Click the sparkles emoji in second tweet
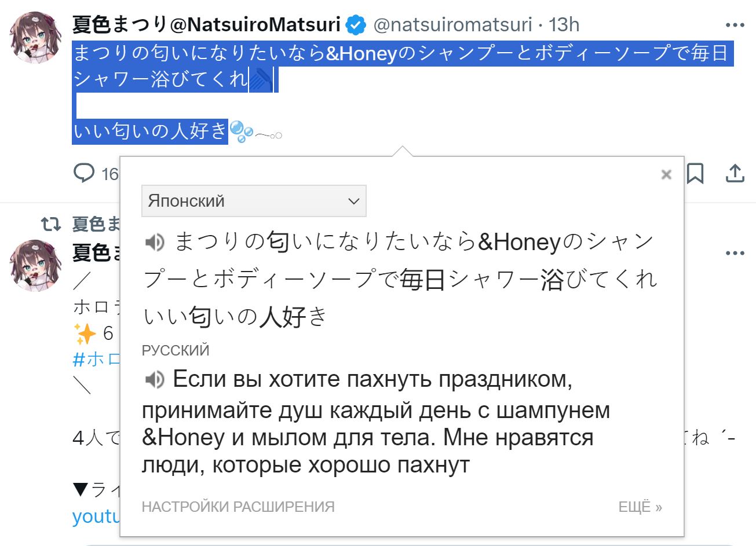The width and height of the screenshot is (756, 546). 85,334
